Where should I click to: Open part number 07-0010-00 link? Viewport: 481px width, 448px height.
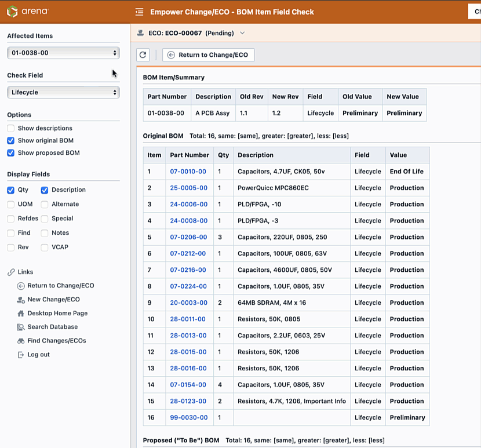point(188,172)
